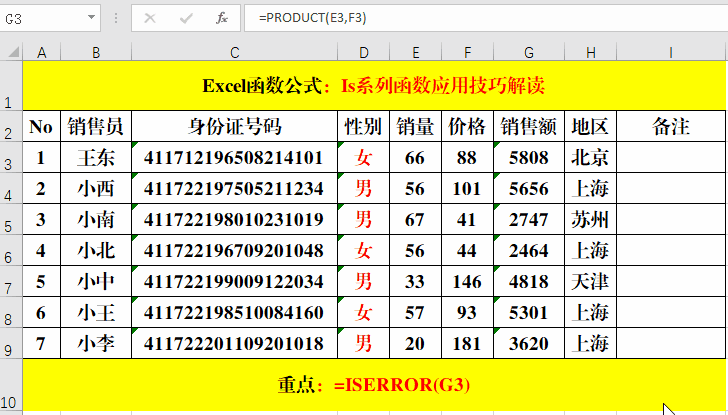This screenshot has width=728, height=415.
Task: Click sales amount cell '4818'
Action: tap(529, 282)
